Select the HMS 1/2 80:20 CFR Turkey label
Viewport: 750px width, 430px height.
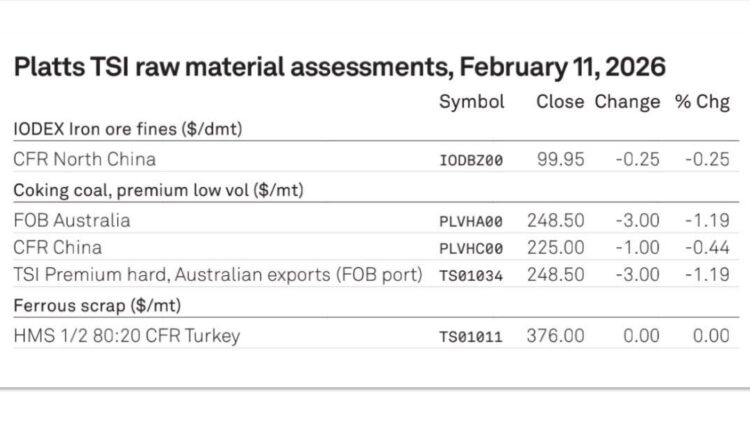click(x=127, y=336)
